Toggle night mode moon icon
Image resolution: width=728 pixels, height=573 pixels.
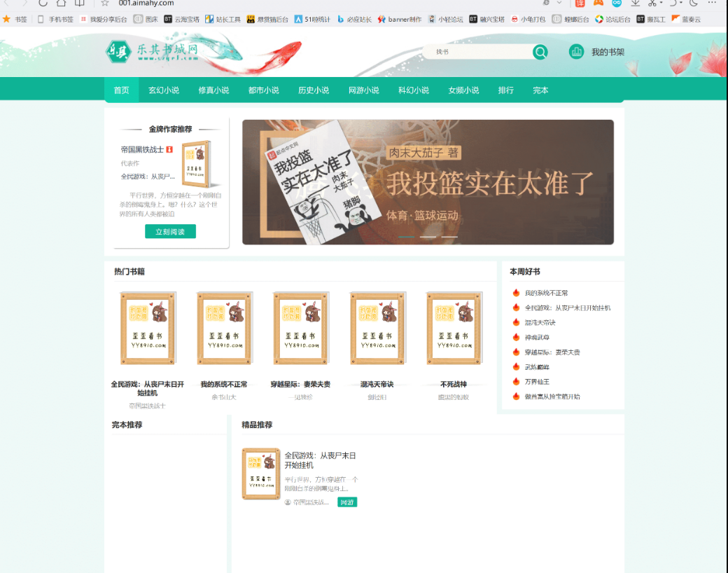(694, 3)
